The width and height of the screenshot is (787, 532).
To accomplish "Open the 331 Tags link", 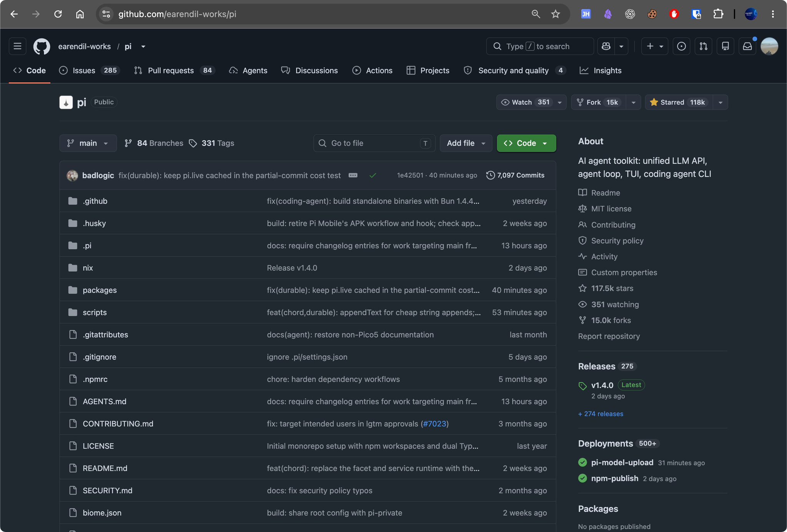I will coord(211,143).
